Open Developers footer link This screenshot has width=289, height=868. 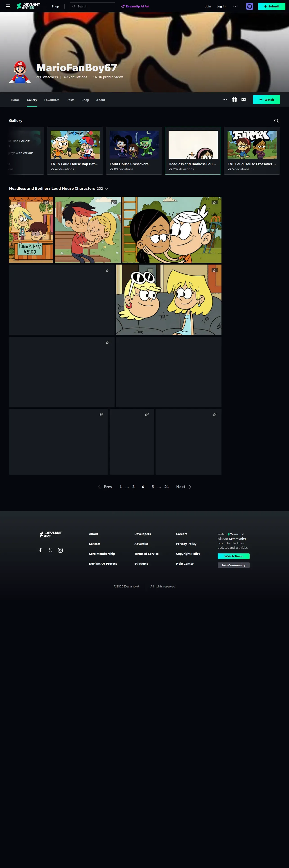click(x=143, y=534)
